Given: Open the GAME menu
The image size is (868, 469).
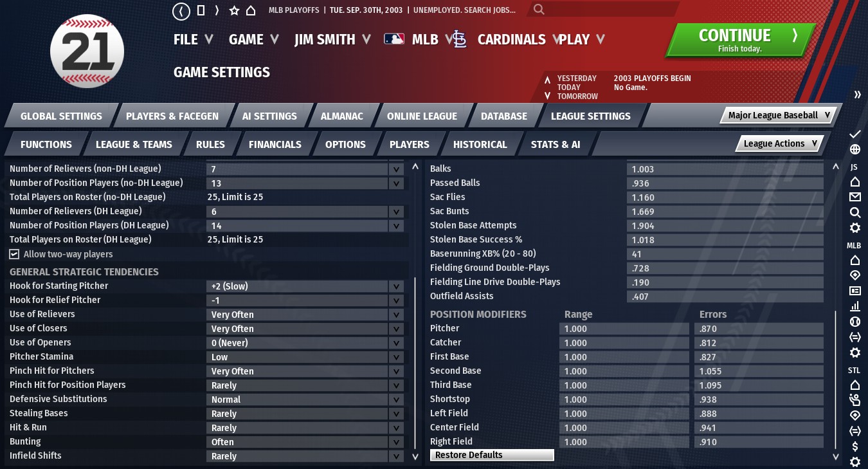Looking at the screenshot, I should click(254, 40).
